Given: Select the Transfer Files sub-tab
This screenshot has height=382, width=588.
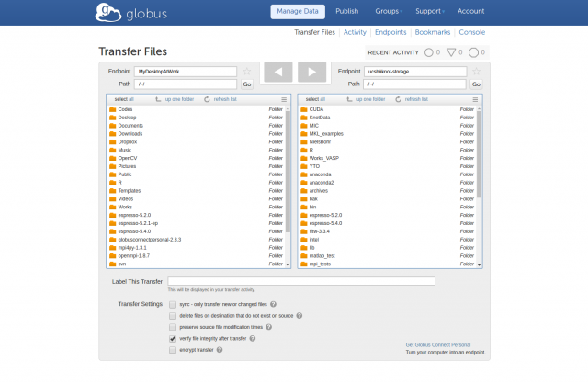Looking at the screenshot, I should [314, 32].
